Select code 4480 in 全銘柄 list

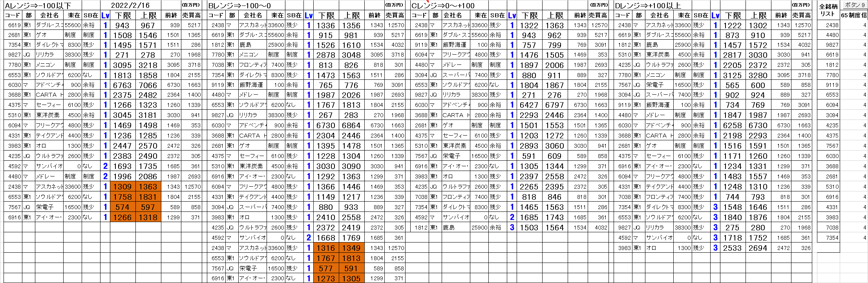point(828,35)
